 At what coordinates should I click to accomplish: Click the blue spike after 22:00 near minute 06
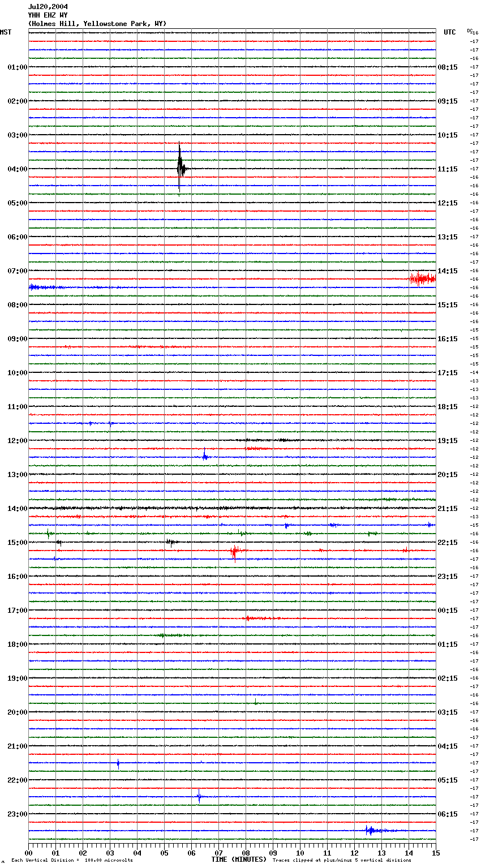click(199, 796)
